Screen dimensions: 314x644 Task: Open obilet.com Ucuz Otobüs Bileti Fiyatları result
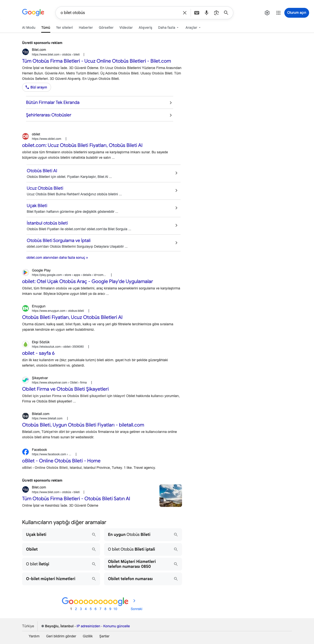tap(82, 145)
